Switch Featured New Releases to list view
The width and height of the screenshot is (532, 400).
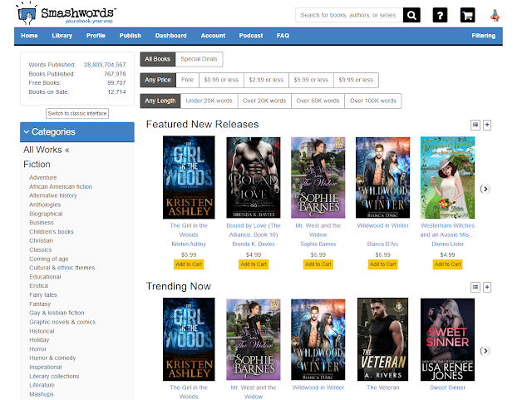(x=475, y=125)
